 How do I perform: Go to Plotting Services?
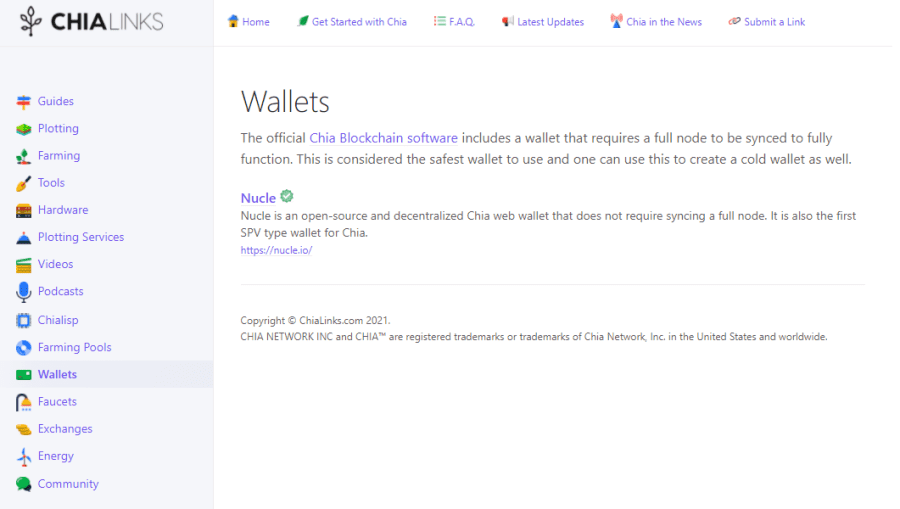[81, 237]
